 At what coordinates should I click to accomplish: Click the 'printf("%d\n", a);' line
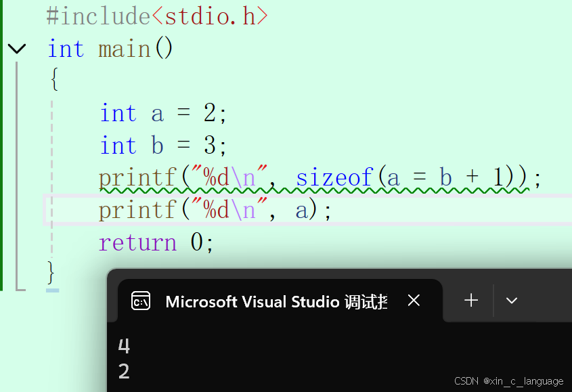215,210
